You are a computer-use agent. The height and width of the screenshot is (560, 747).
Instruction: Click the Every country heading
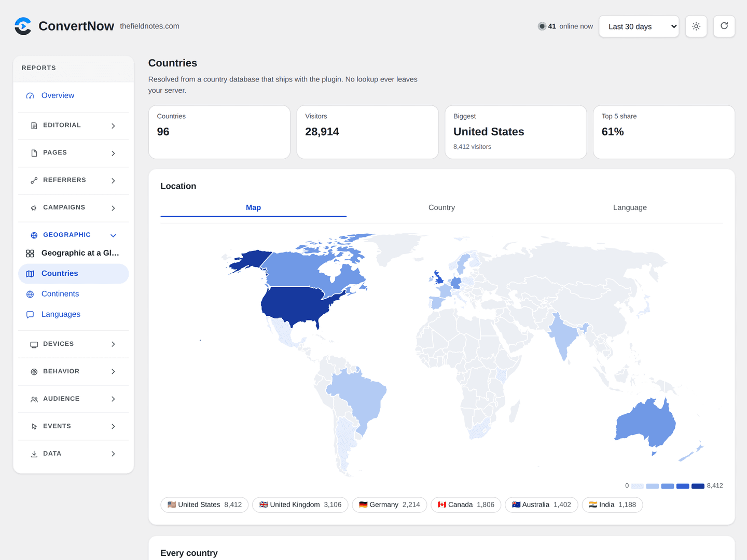pos(189,553)
